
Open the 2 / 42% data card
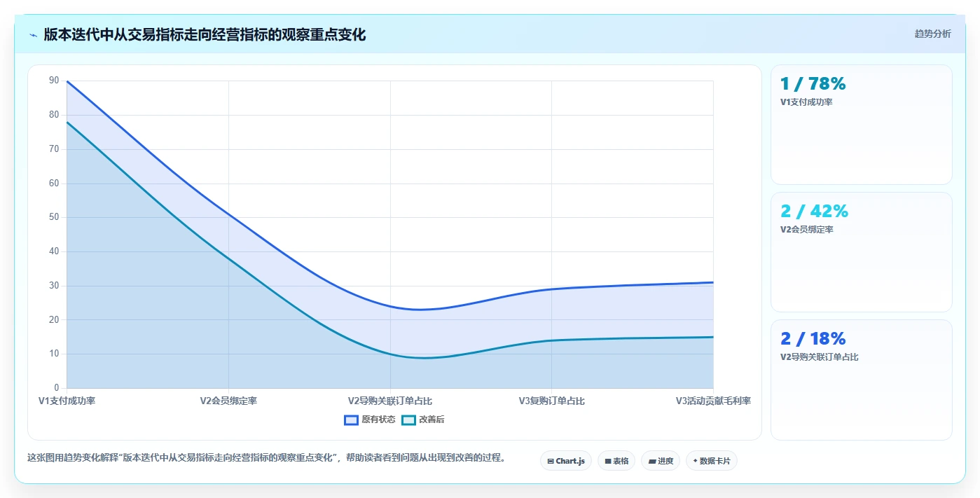(x=861, y=252)
